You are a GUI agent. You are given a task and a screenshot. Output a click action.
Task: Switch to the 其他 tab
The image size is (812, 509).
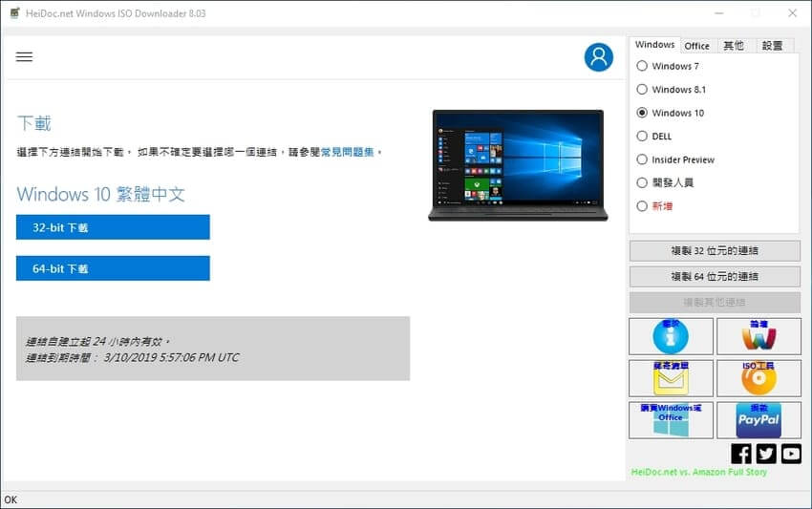click(734, 46)
